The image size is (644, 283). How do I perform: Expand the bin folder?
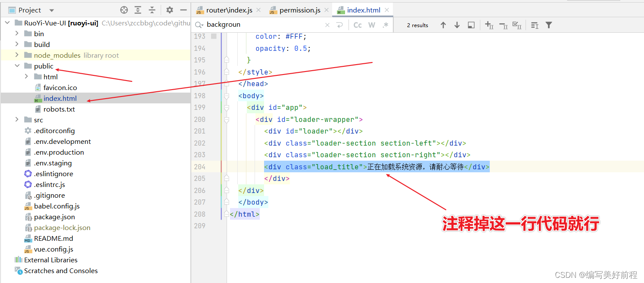click(x=17, y=34)
